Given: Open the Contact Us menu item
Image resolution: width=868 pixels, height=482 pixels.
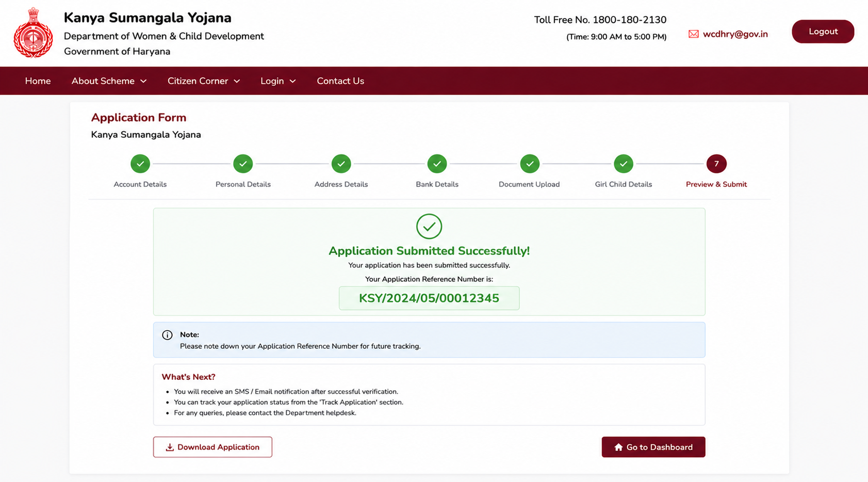Looking at the screenshot, I should tap(340, 81).
